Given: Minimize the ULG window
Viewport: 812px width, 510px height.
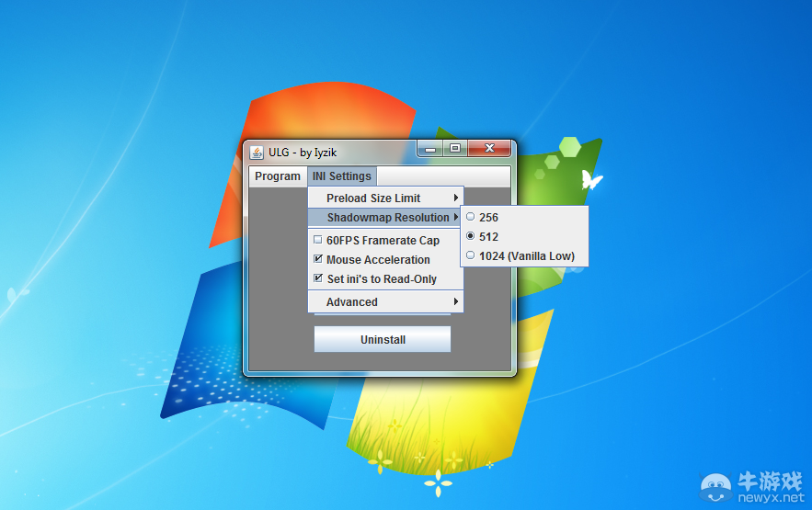Looking at the screenshot, I should [x=430, y=149].
